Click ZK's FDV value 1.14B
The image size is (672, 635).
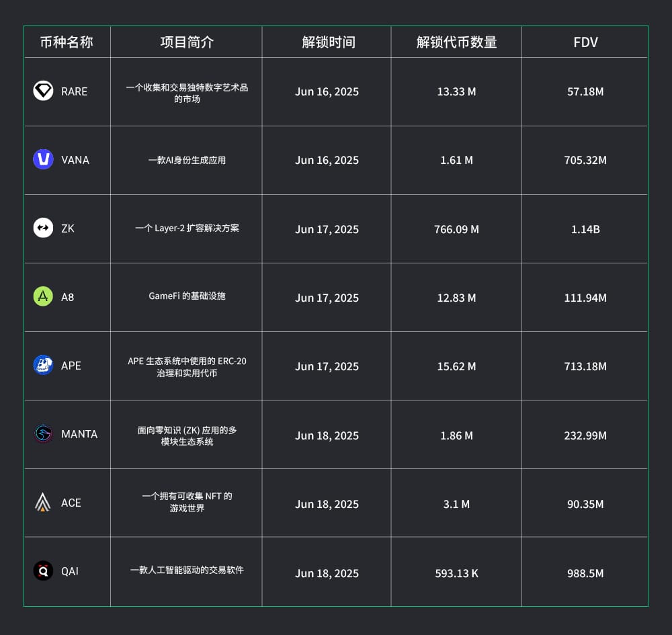tap(585, 229)
